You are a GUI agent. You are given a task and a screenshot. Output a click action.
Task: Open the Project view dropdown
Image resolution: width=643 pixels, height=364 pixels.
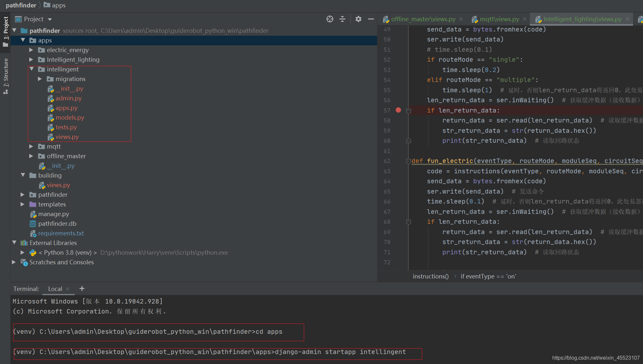click(x=50, y=19)
